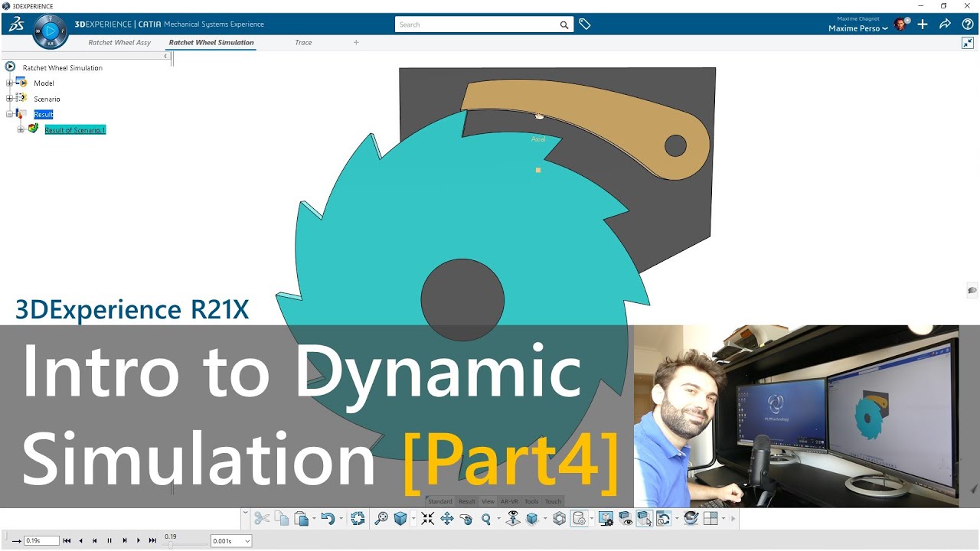Viewport: 980px width, 551px height.
Task: Toggle the cube selection cursor icon
Action: tap(645, 519)
